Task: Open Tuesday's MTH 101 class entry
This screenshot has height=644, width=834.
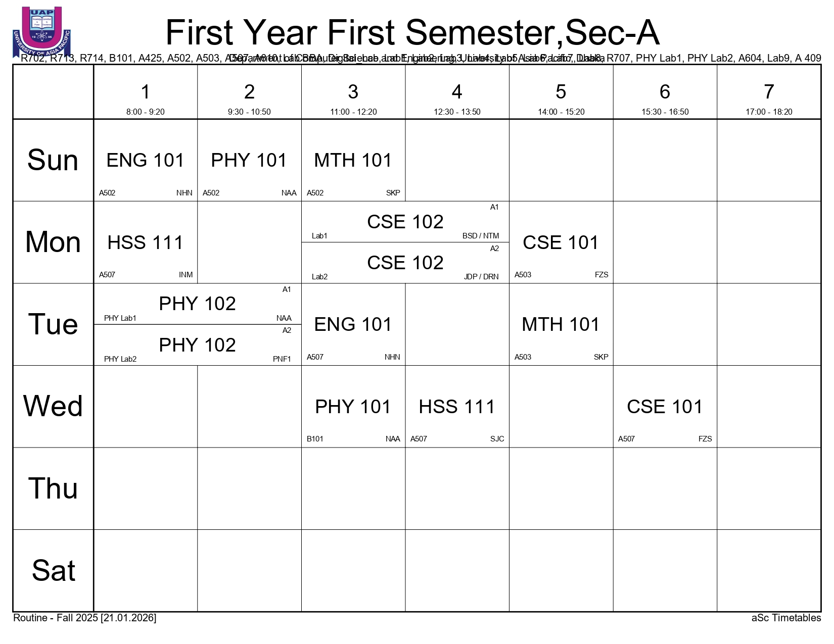Action: [561, 325]
